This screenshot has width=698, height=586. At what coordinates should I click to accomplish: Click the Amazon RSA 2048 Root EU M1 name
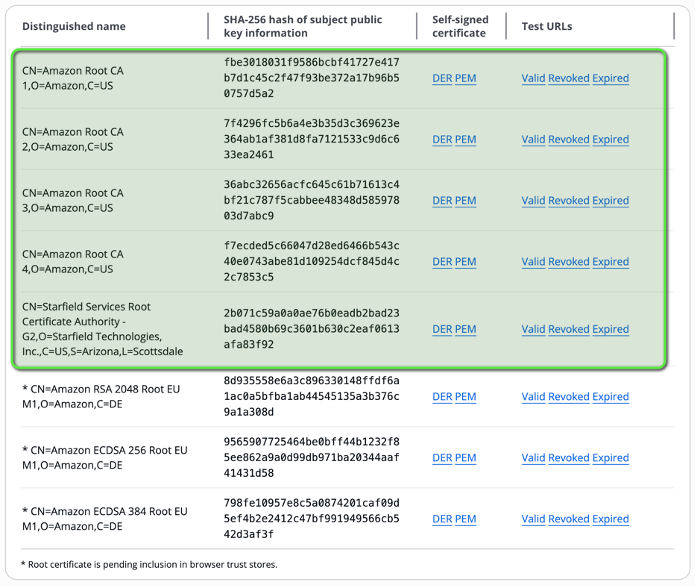click(101, 397)
